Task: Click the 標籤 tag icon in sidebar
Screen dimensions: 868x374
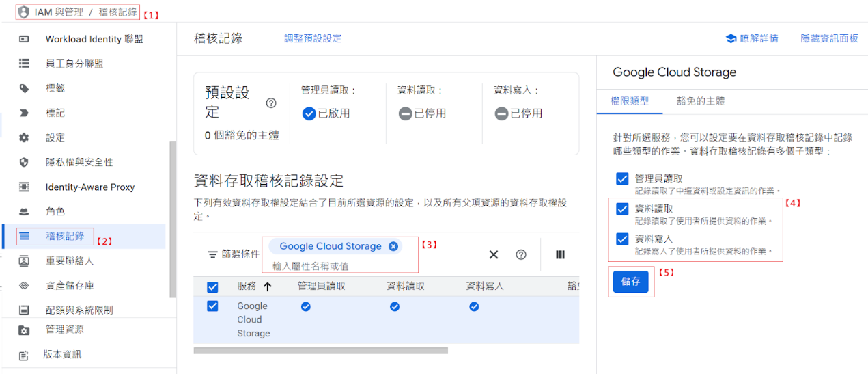Action: tap(24, 88)
